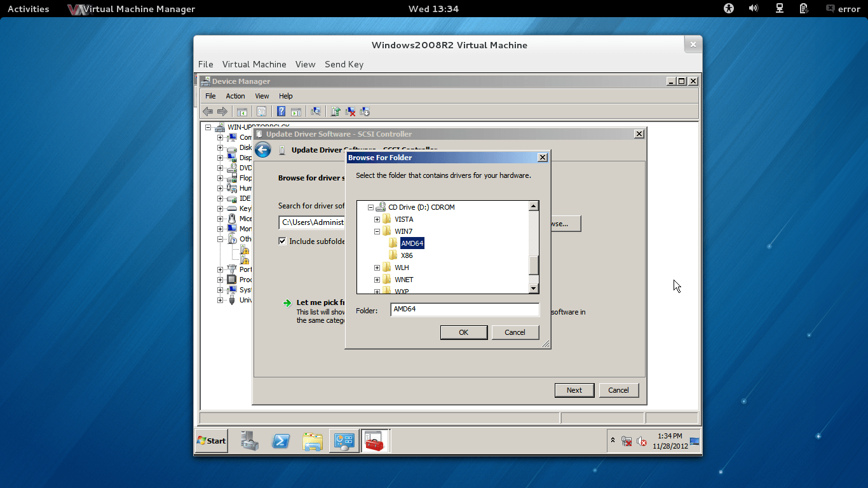Click the blue Help question-mark toolbar icon
The image size is (868, 488).
[281, 112]
